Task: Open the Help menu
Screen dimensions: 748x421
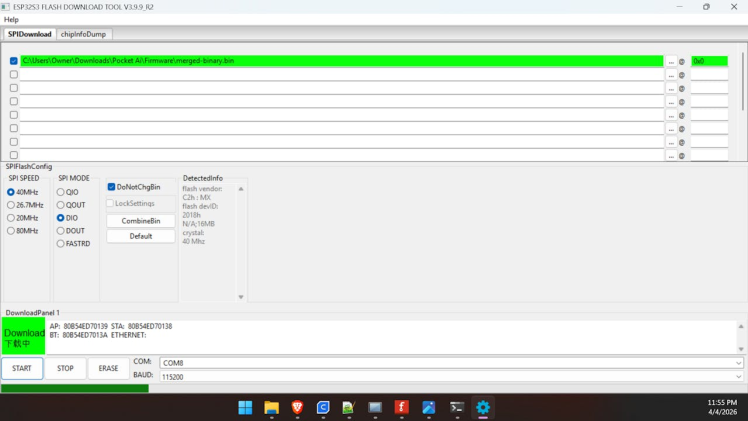Action: pyautogui.click(x=11, y=20)
